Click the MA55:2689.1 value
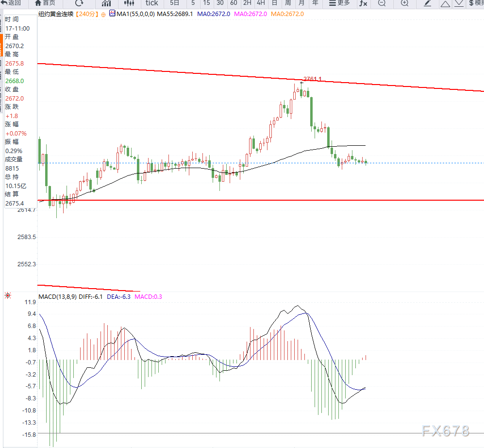 (x=175, y=14)
